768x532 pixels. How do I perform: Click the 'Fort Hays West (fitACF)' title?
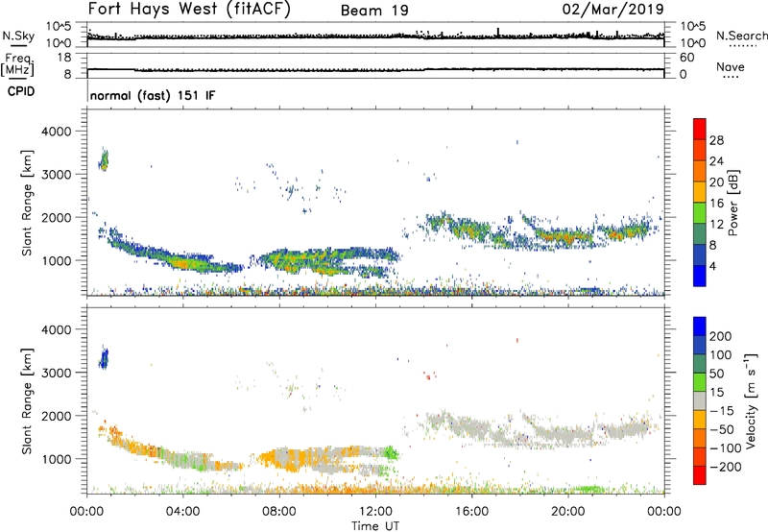(189, 10)
